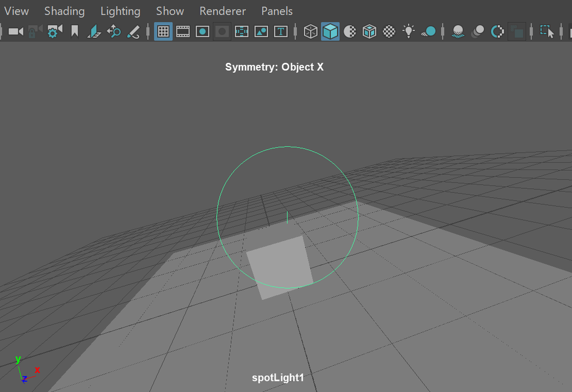This screenshot has height=392, width=572.
Task: Toggle the Gate Mask icon
Action: point(222,32)
